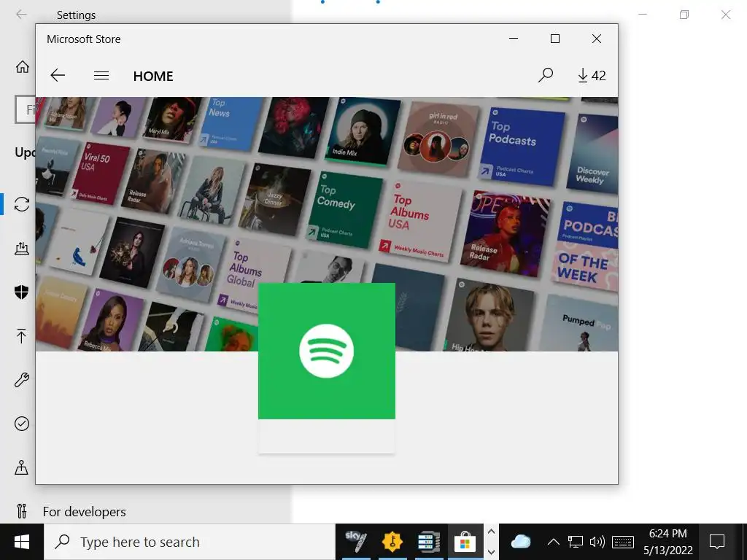
Task: Click Settings back arrow
Action: (x=21, y=15)
